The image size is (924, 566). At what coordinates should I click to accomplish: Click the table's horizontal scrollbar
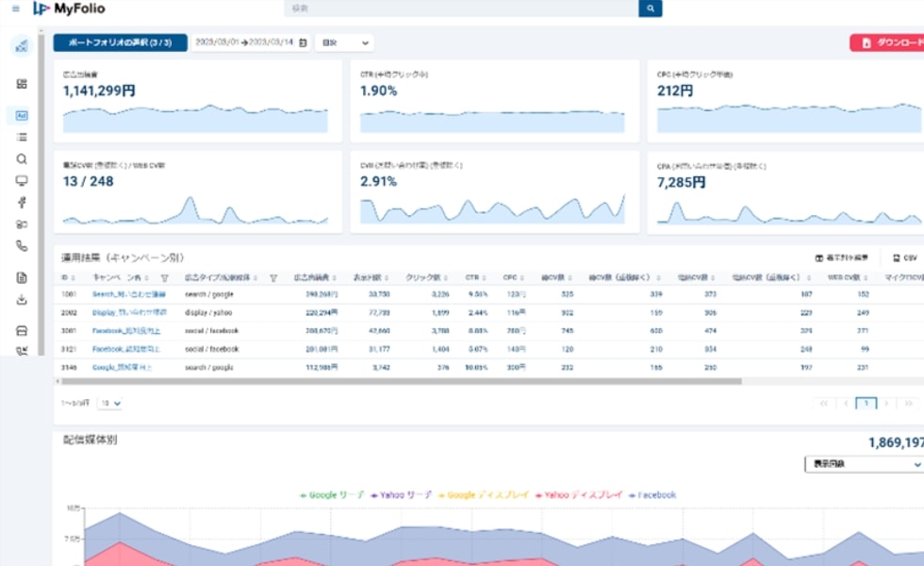(x=396, y=382)
